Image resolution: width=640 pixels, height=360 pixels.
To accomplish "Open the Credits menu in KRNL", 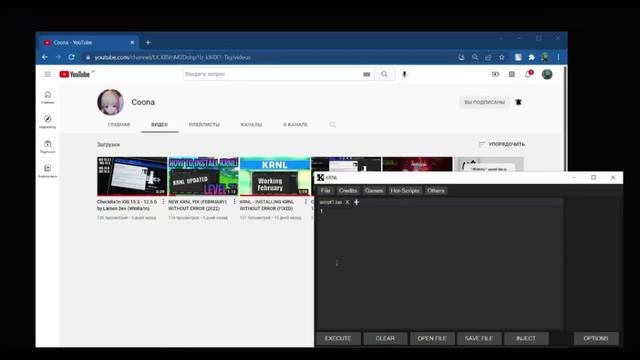I will tap(348, 191).
